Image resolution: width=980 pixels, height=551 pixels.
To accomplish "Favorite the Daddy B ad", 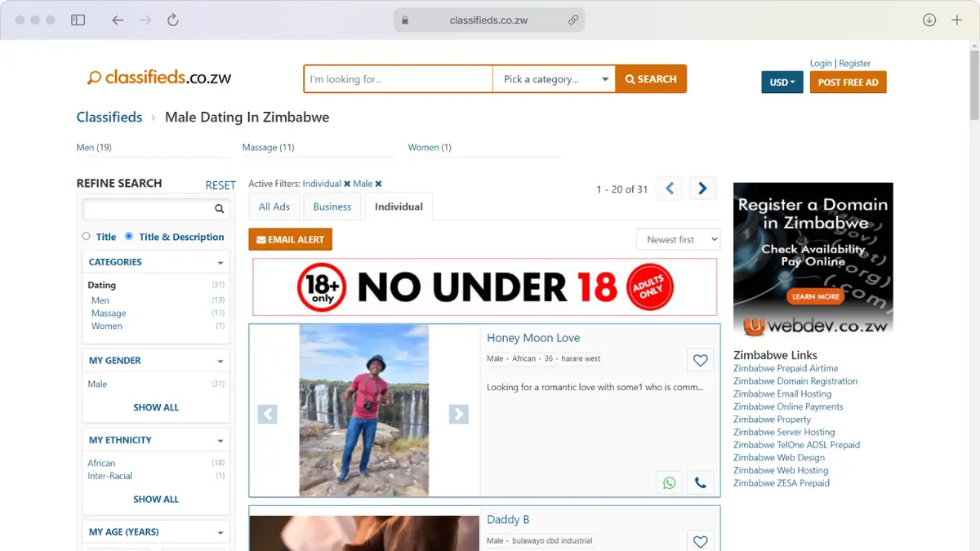I will tap(700, 541).
